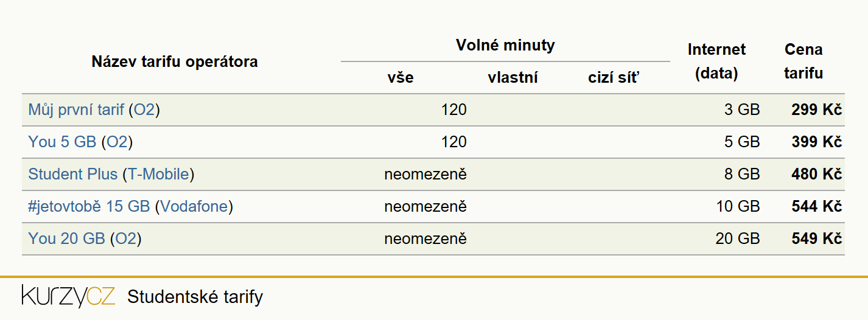Open the Můj první tarif link
The height and width of the screenshot is (320, 868).
click(x=76, y=110)
